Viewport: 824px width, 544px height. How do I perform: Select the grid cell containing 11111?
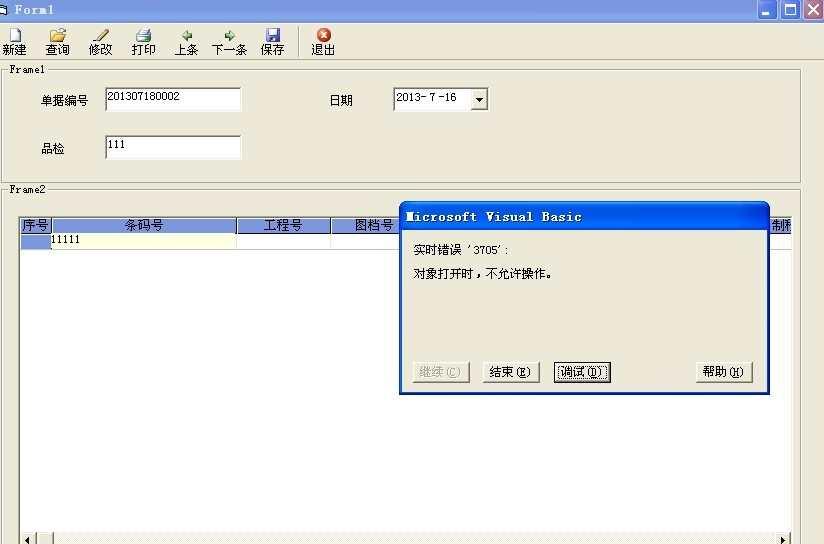pos(143,241)
